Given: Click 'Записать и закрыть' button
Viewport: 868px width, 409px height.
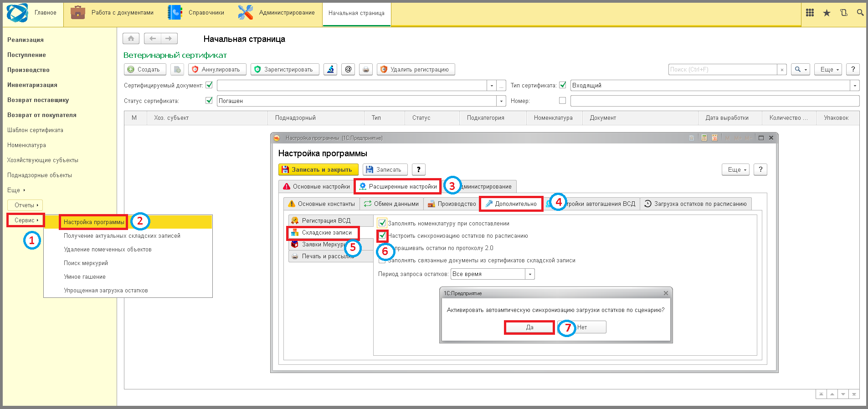Looking at the screenshot, I should click(318, 170).
